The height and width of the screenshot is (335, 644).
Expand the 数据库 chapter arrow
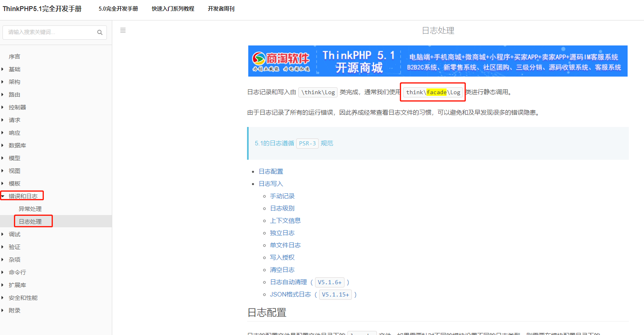(x=2, y=145)
